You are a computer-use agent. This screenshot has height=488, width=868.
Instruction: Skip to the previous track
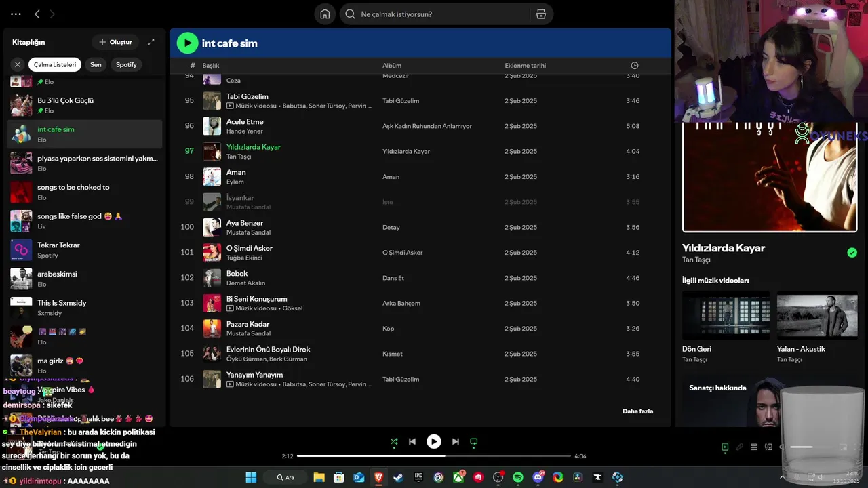click(412, 441)
